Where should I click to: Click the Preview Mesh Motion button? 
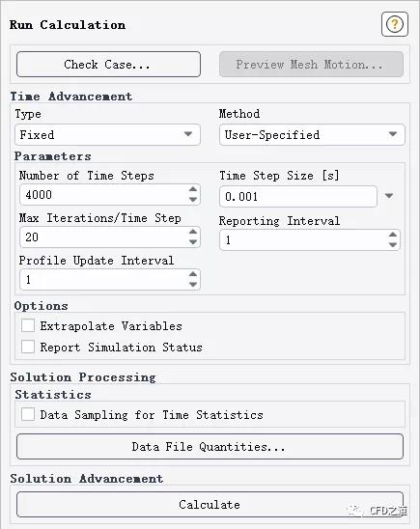point(311,64)
